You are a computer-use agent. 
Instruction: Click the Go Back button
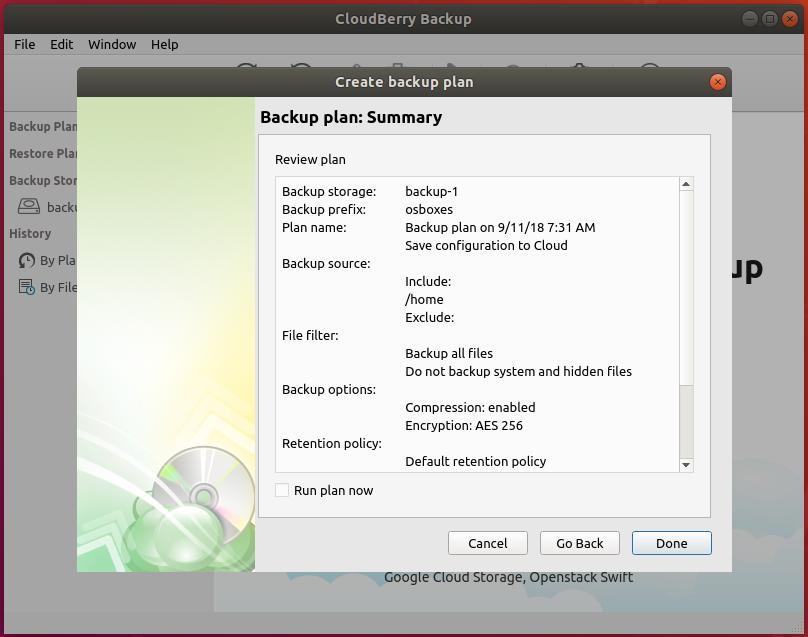579,543
